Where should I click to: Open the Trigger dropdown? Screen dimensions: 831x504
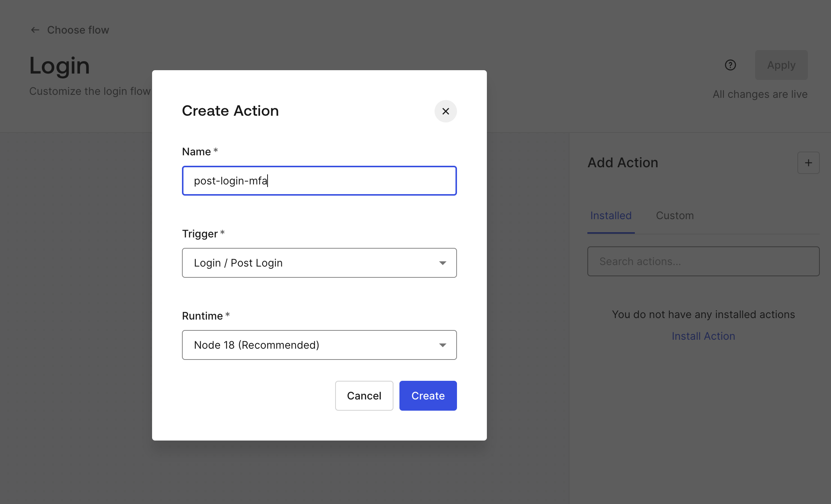(x=319, y=263)
